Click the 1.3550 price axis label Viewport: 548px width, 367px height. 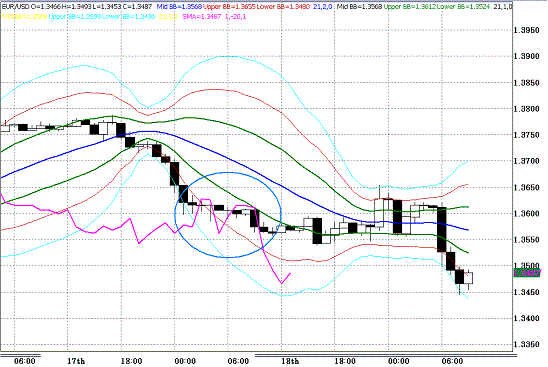click(527, 240)
